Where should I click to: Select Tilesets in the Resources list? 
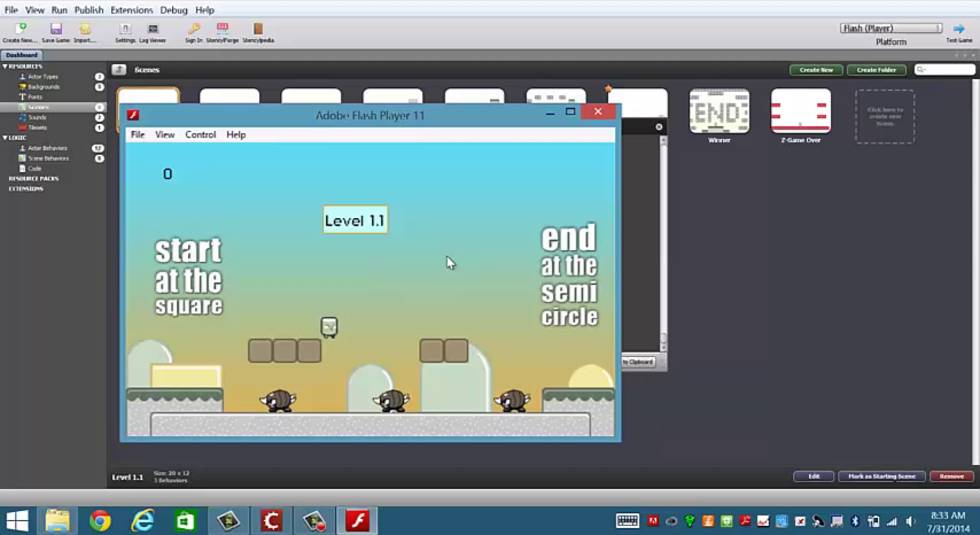(x=38, y=128)
